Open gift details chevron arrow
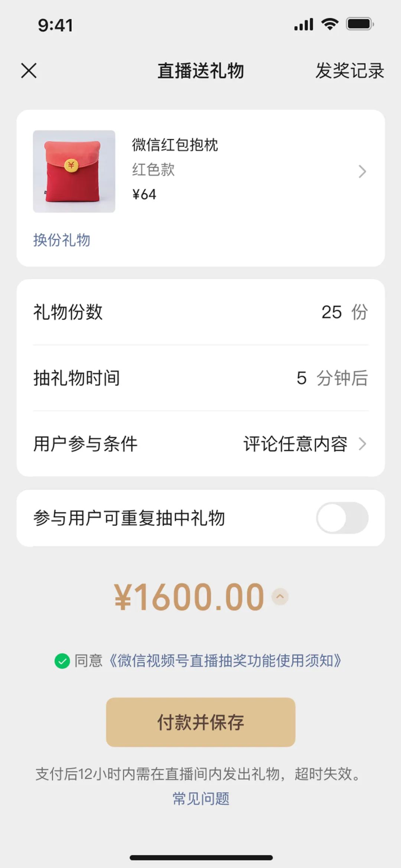 coord(362,172)
